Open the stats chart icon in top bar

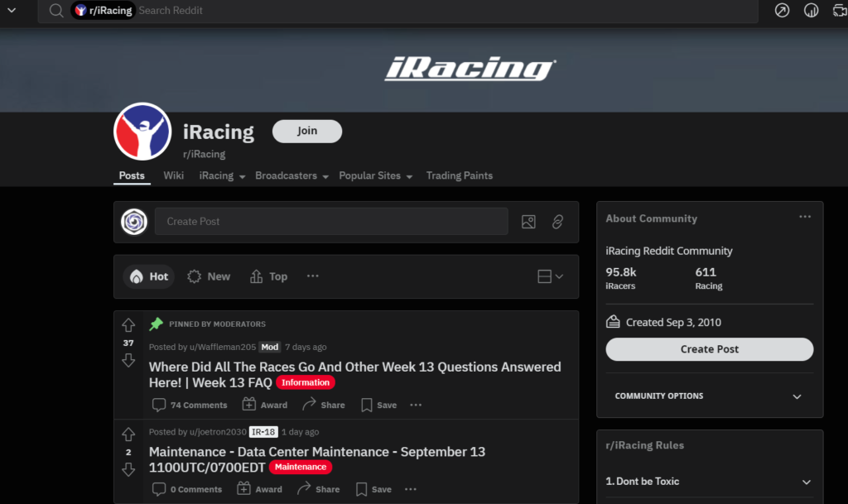click(811, 10)
